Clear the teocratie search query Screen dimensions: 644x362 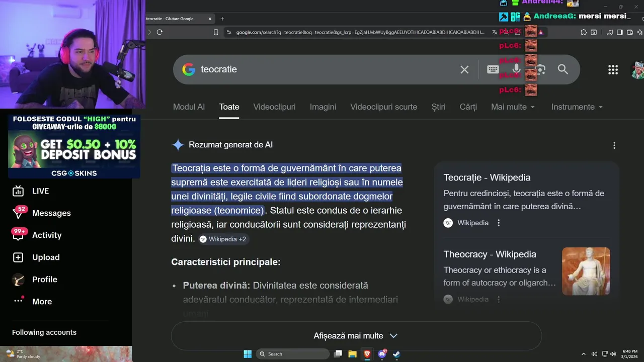tap(464, 69)
